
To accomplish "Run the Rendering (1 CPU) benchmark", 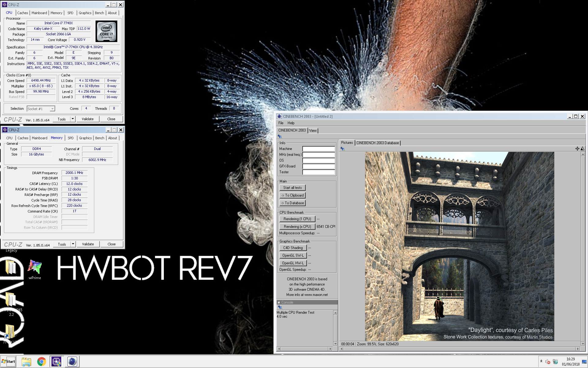I will (x=297, y=219).
